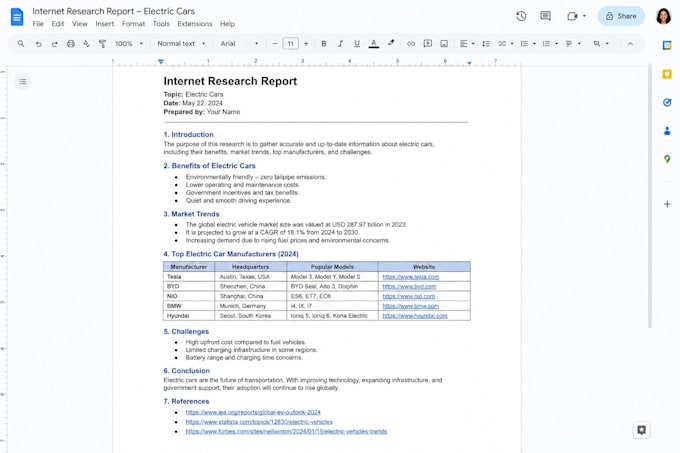The image size is (680, 453).
Task: Open the bulleted list dropdown
Action: tap(528, 44)
